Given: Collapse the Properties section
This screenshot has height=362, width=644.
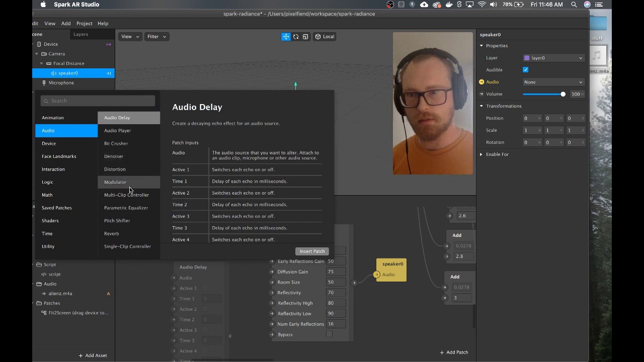Looking at the screenshot, I should click(x=481, y=46).
